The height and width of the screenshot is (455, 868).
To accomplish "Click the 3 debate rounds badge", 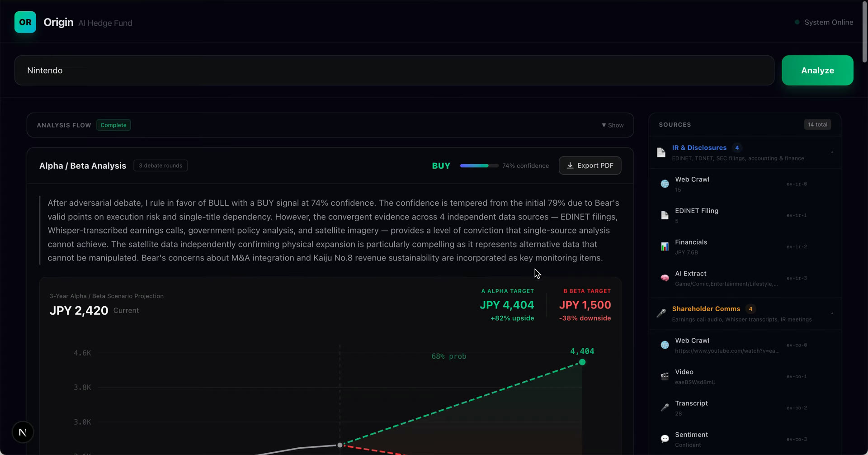I will click(x=160, y=166).
